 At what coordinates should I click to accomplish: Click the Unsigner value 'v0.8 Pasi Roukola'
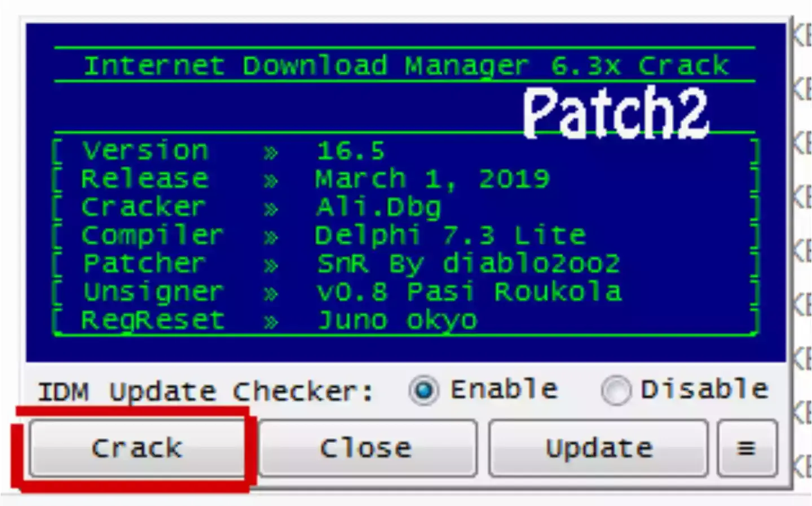click(x=469, y=292)
